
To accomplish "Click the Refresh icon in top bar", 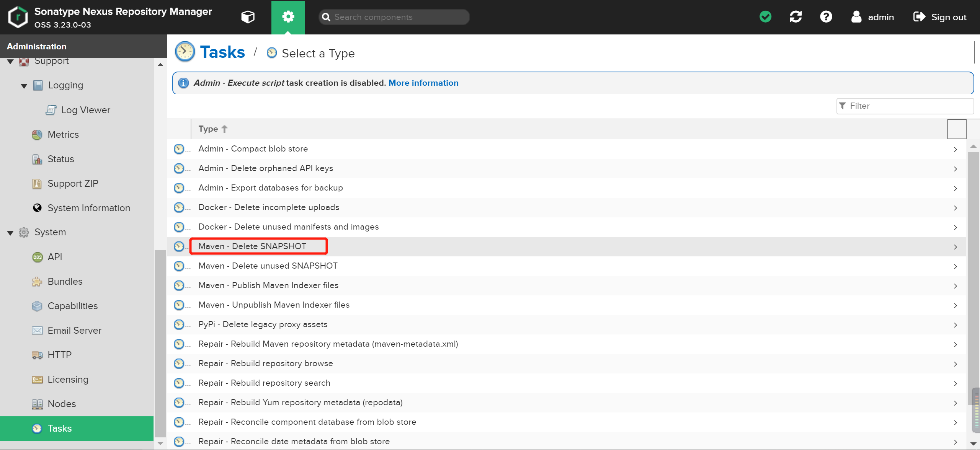I will tap(795, 17).
